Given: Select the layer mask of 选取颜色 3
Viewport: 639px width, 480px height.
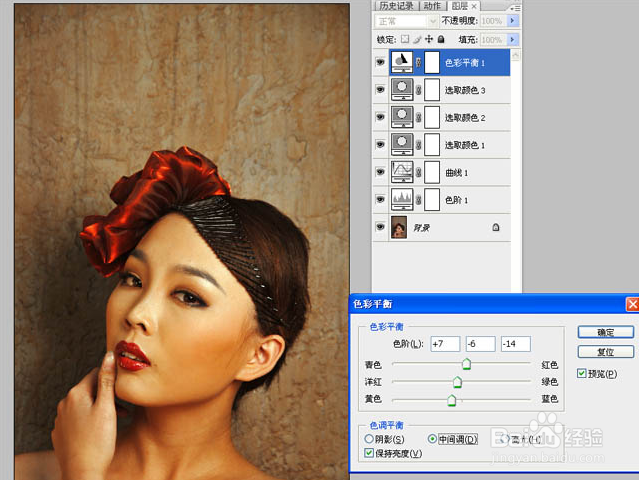Looking at the screenshot, I should click(432, 90).
